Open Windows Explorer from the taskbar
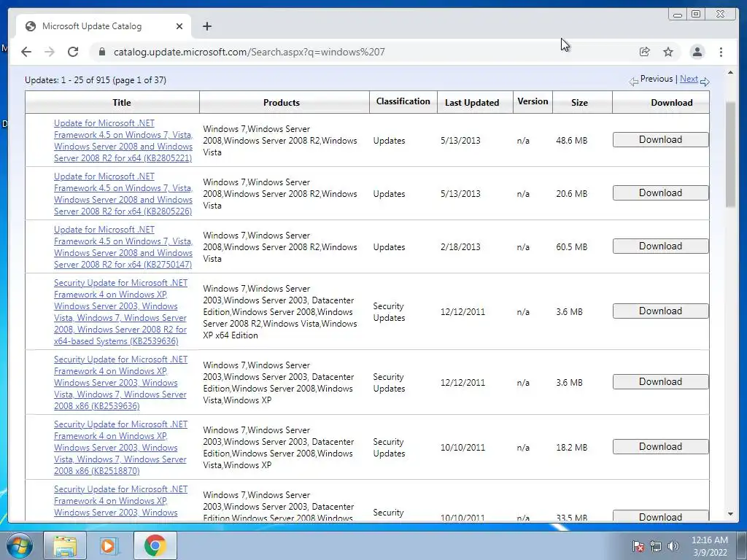This screenshot has height=560, width=747. 65,545
